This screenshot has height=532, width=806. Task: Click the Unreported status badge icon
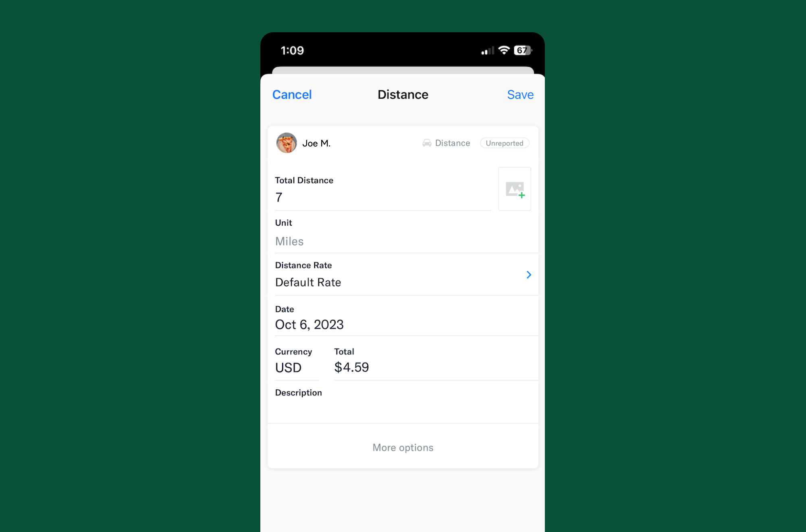[504, 143]
